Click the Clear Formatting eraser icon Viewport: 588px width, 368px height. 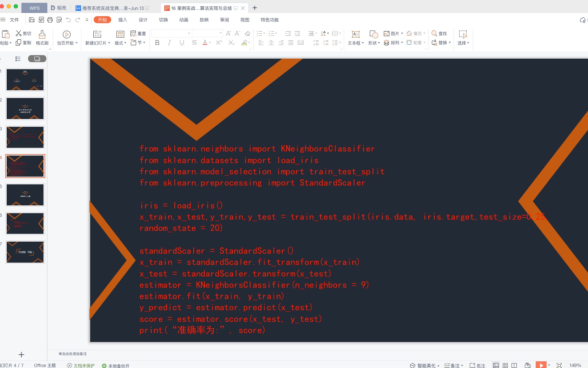[x=247, y=33]
